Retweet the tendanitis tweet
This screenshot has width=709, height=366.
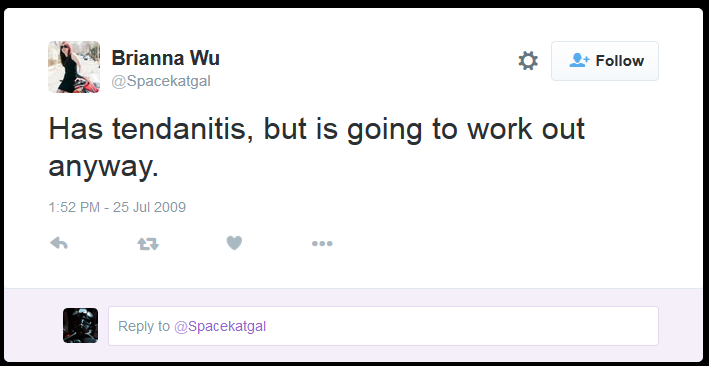coord(148,244)
